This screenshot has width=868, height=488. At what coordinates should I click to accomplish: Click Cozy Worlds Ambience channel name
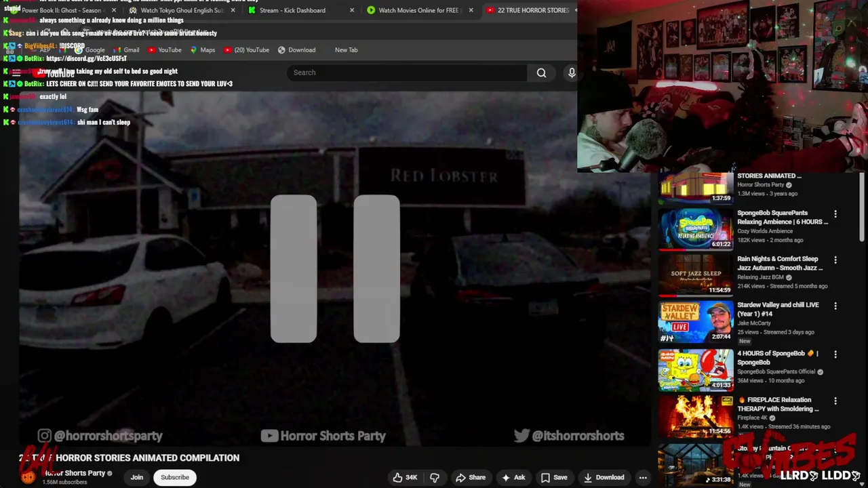[765, 231]
